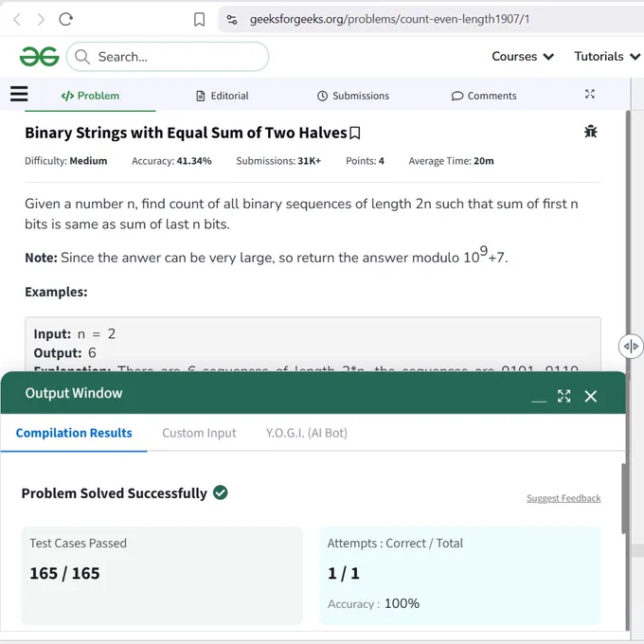Expand problem pane to fullscreen
The image size is (644, 644).
click(x=590, y=94)
